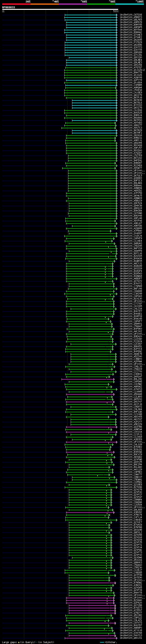
Task: Select label UniRef100_C7QMA9
Action: [131, 286]
